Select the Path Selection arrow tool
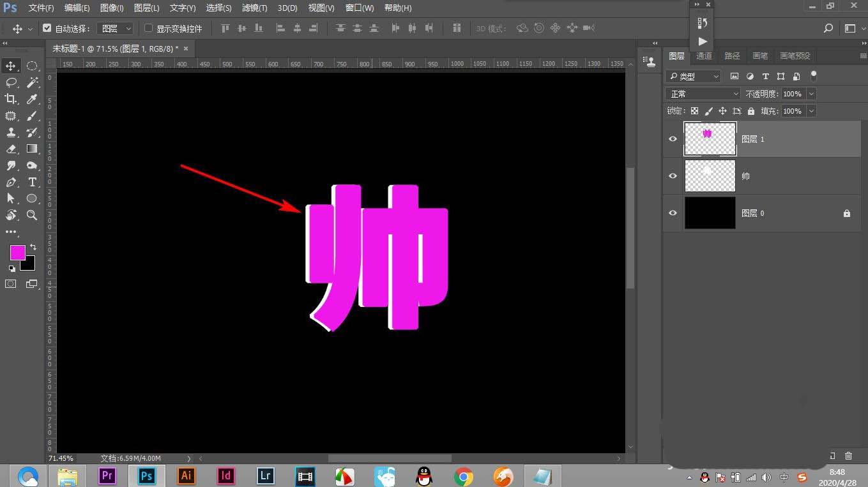This screenshot has width=868, height=487. tap(11, 199)
